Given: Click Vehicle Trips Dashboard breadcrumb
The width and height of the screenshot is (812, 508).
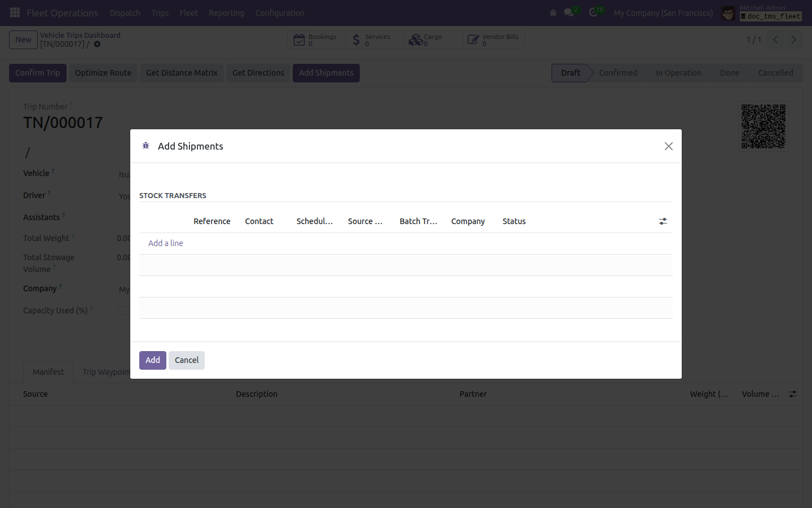Looking at the screenshot, I should point(80,35).
